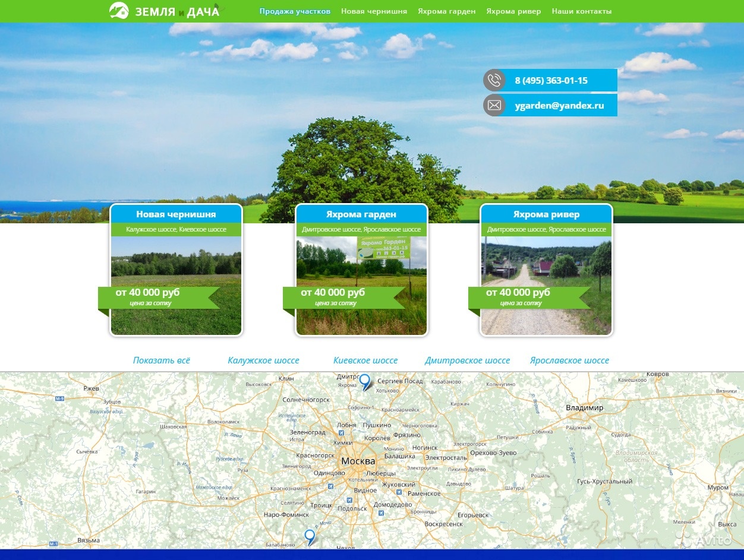The width and height of the screenshot is (744, 560).
Task: Open the Яхрома ривер card title
Action: click(x=546, y=214)
